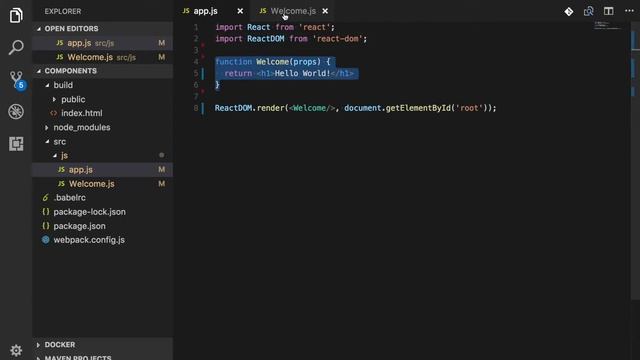Click the git changes diamond icon

click(x=569, y=11)
